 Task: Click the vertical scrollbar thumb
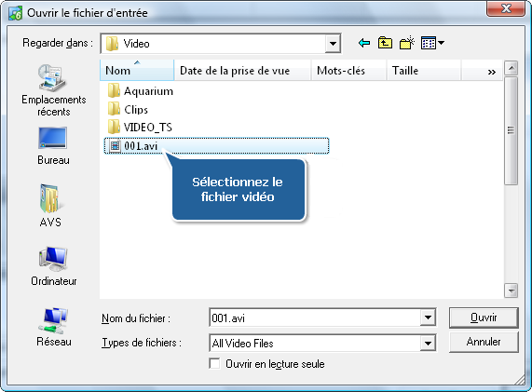[511, 130]
